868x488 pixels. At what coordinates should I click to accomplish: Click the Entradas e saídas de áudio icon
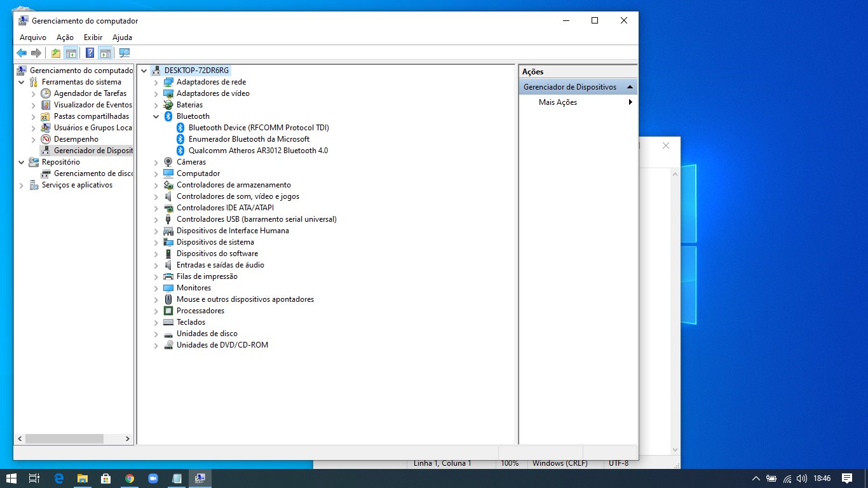[x=168, y=265]
